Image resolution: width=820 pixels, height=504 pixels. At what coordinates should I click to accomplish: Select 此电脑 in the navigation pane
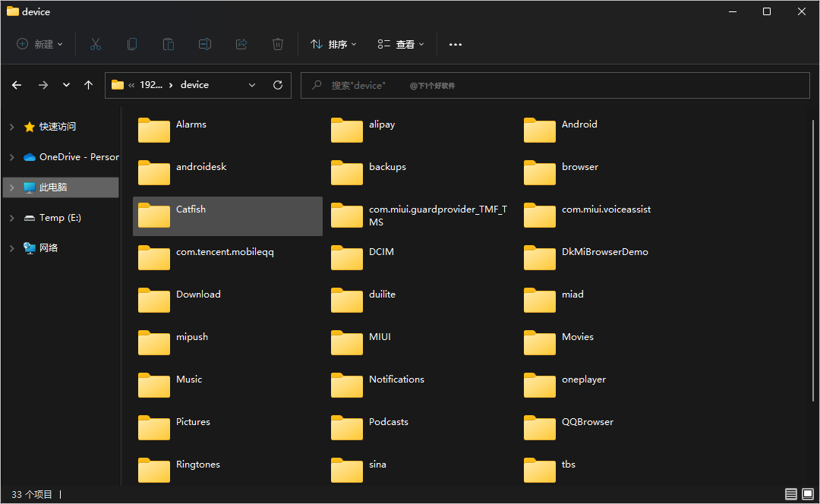(53, 187)
